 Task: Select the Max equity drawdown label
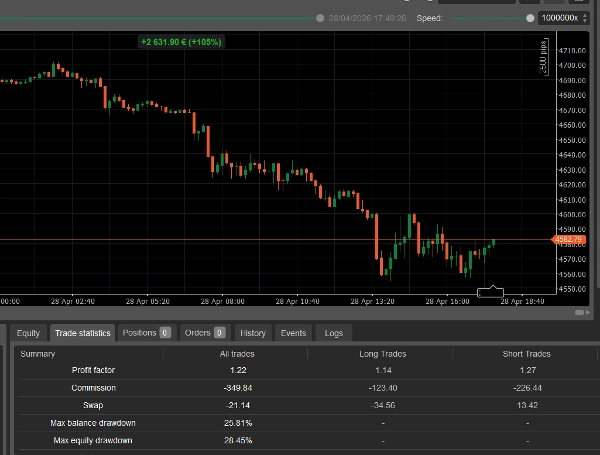(x=93, y=440)
